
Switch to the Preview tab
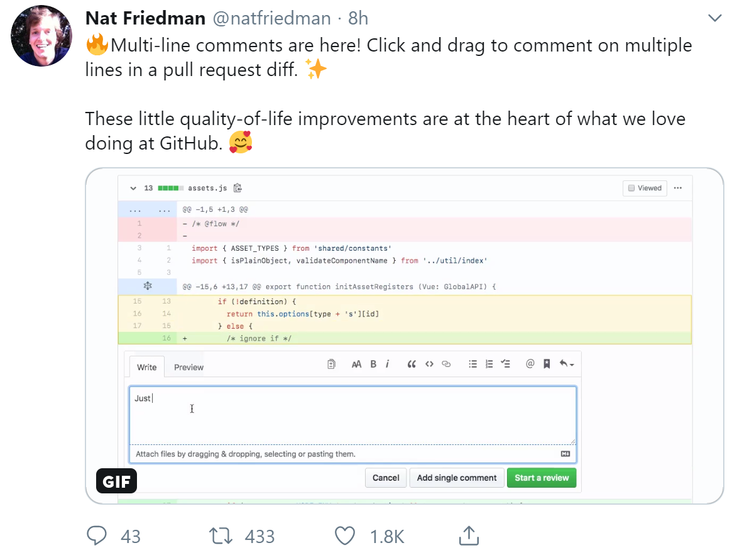(188, 367)
